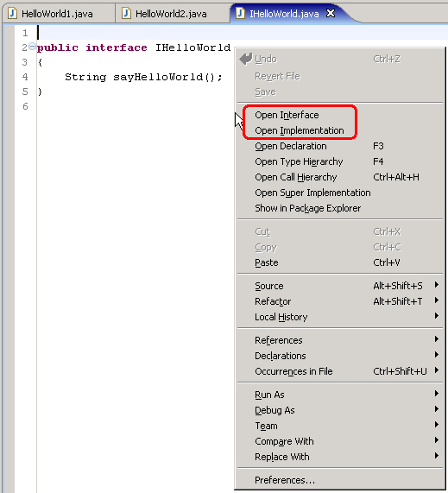The height and width of the screenshot is (493, 448).
Task: Click the Java file icon on IHelloWorld.java tab
Action: click(x=240, y=14)
